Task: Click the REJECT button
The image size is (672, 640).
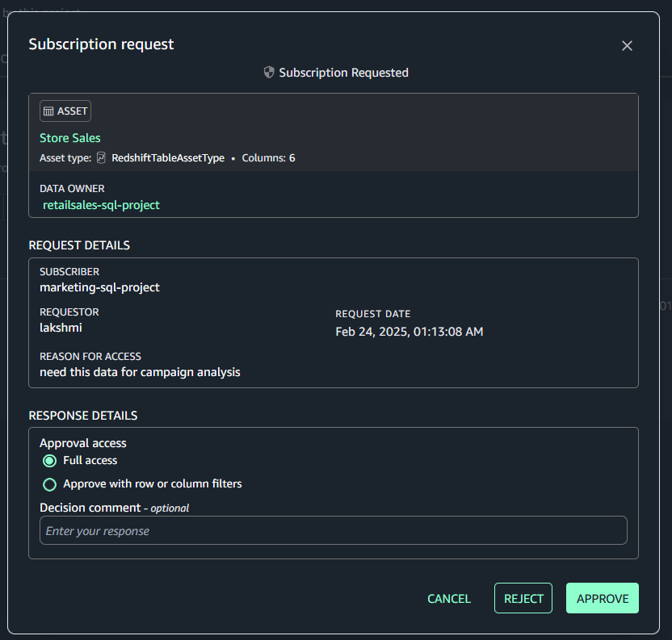Action: (523, 599)
